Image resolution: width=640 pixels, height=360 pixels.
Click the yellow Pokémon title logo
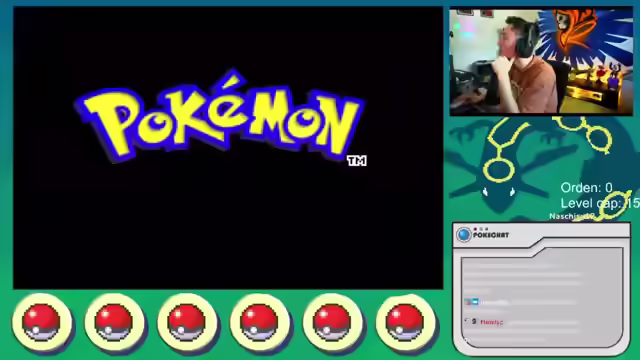click(x=219, y=117)
